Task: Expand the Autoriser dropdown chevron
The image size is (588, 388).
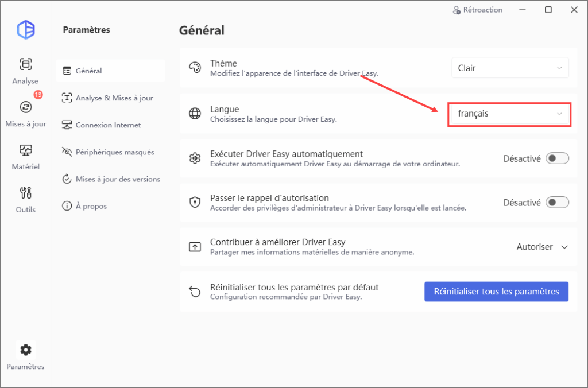Action: (x=564, y=247)
